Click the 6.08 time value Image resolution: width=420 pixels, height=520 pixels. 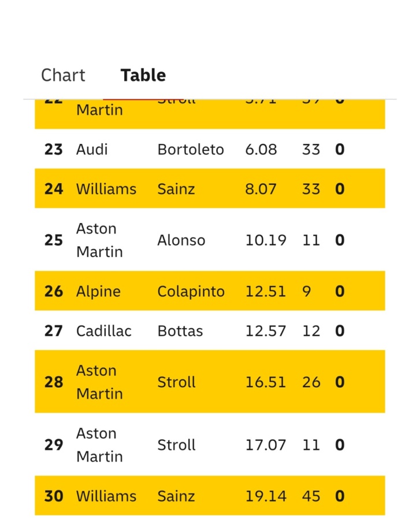click(261, 150)
